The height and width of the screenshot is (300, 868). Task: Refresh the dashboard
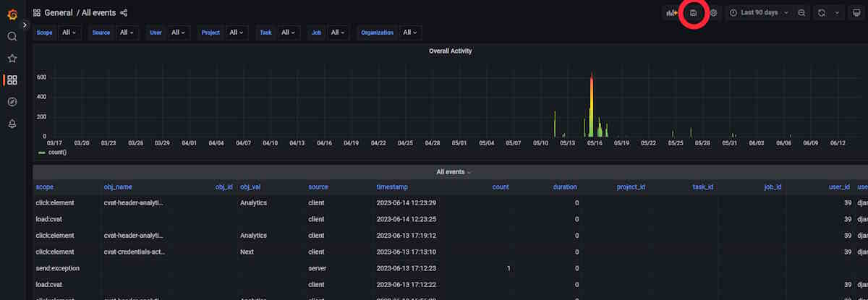click(x=822, y=13)
